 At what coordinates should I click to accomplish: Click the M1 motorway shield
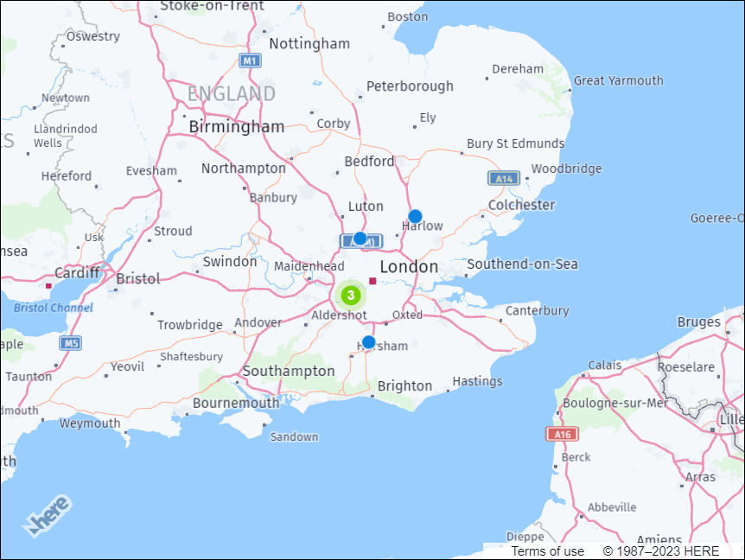click(x=250, y=61)
